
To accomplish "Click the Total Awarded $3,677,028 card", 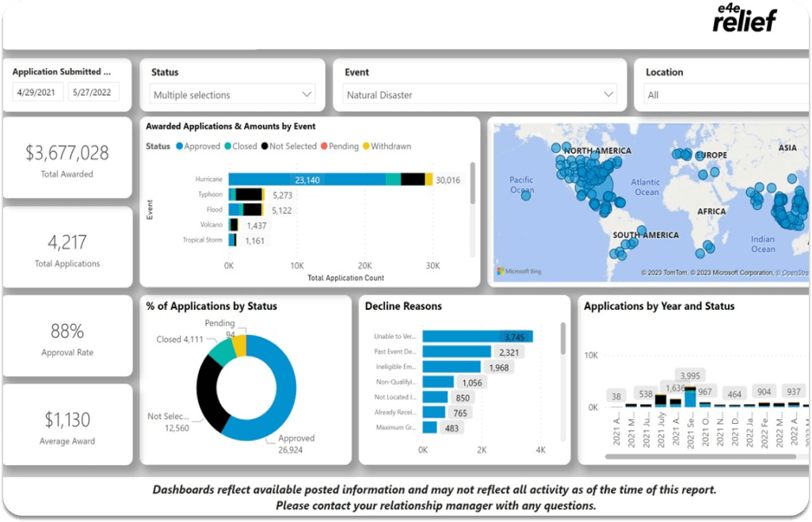I will [x=67, y=158].
